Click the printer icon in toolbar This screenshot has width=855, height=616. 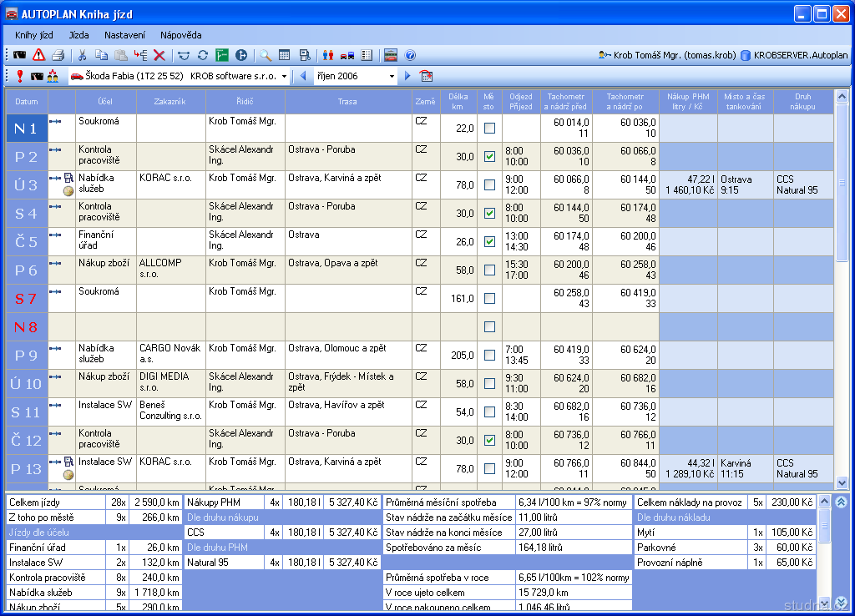(x=58, y=56)
